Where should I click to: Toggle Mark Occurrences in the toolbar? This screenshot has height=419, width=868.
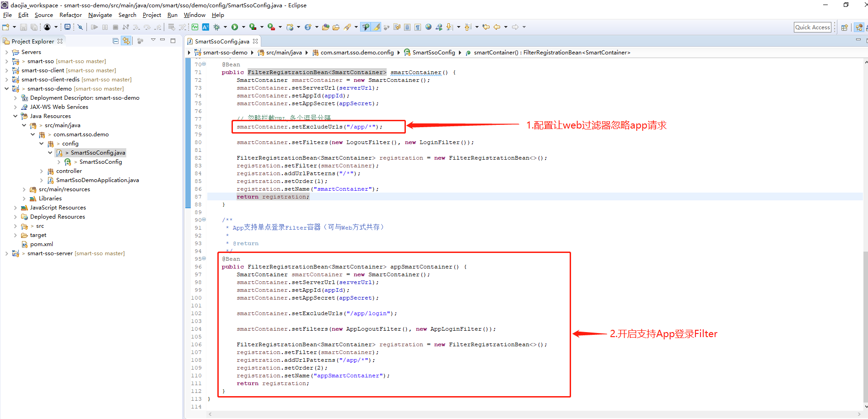click(376, 27)
